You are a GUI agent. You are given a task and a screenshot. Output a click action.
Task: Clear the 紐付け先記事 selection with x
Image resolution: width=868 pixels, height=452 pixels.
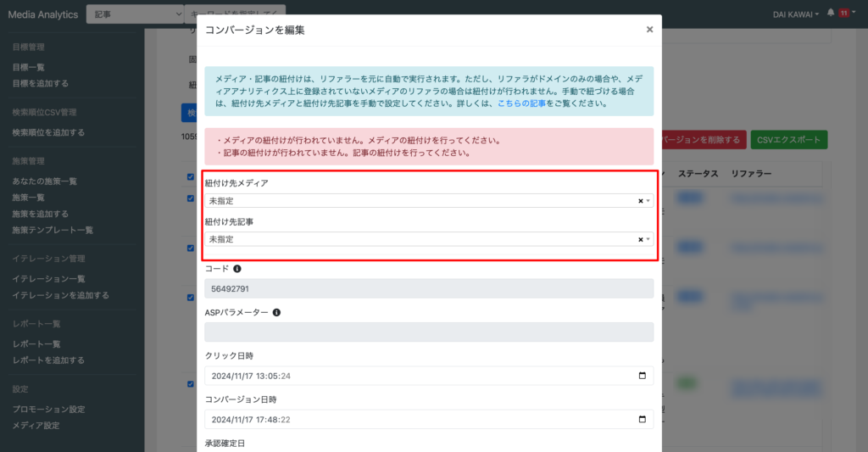point(641,239)
